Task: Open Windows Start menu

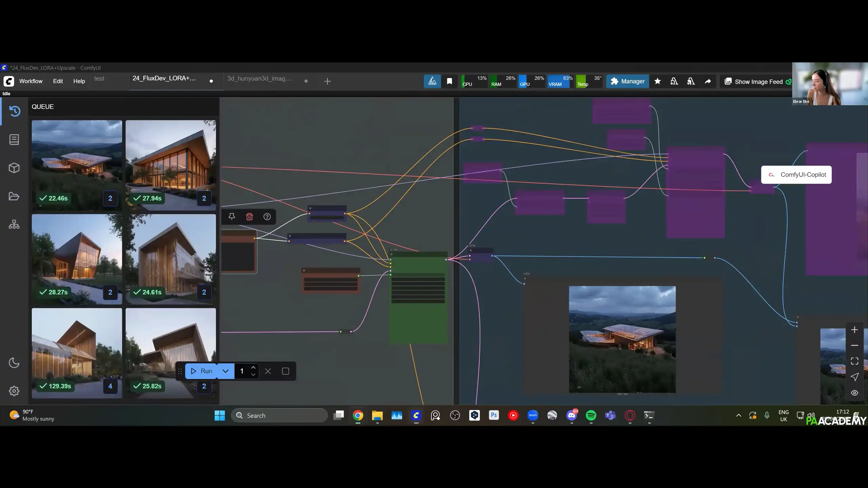Action: (x=220, y=415)
